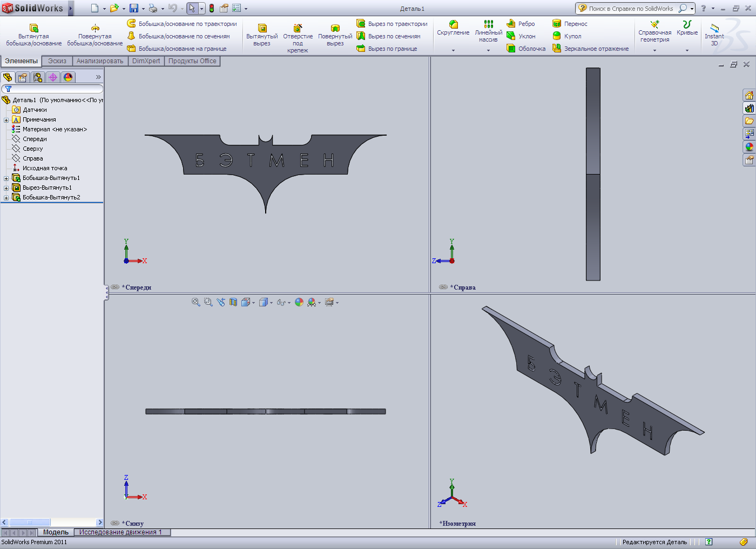Toggle Instant 3D mode
Image resolution: width=756 pixels, height=549 pixels.
[714, 35]
